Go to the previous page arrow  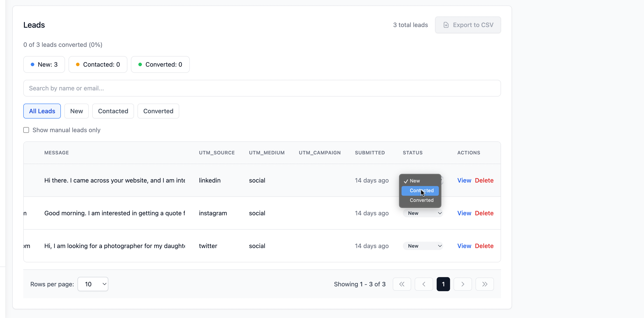pos(424,284)
